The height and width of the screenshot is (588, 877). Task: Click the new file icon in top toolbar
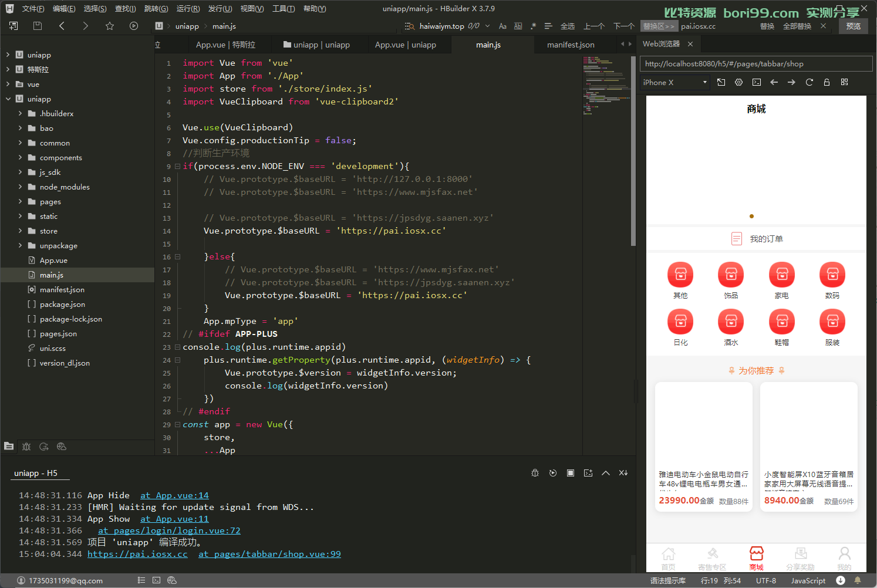[14, 26]
